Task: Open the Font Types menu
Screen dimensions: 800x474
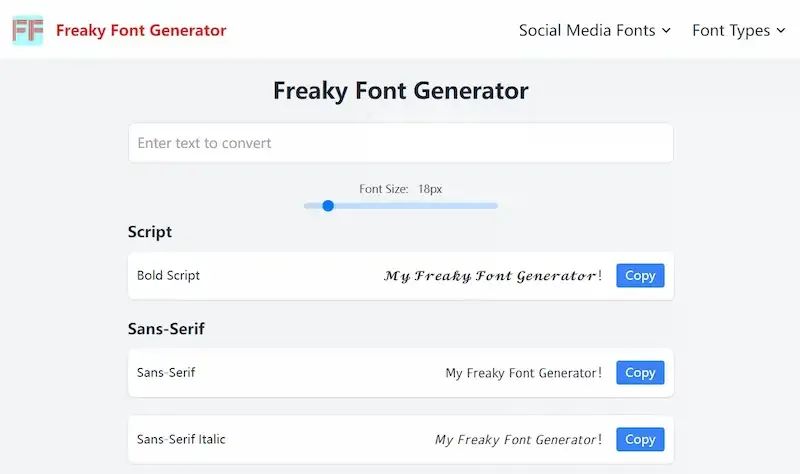Action: coord(738,31)
